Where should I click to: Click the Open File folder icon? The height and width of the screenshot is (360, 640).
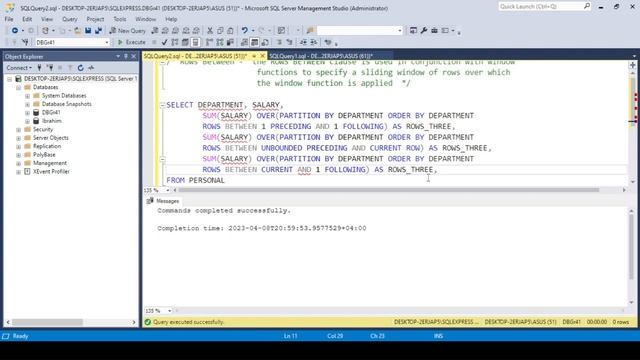click(77, 31)
